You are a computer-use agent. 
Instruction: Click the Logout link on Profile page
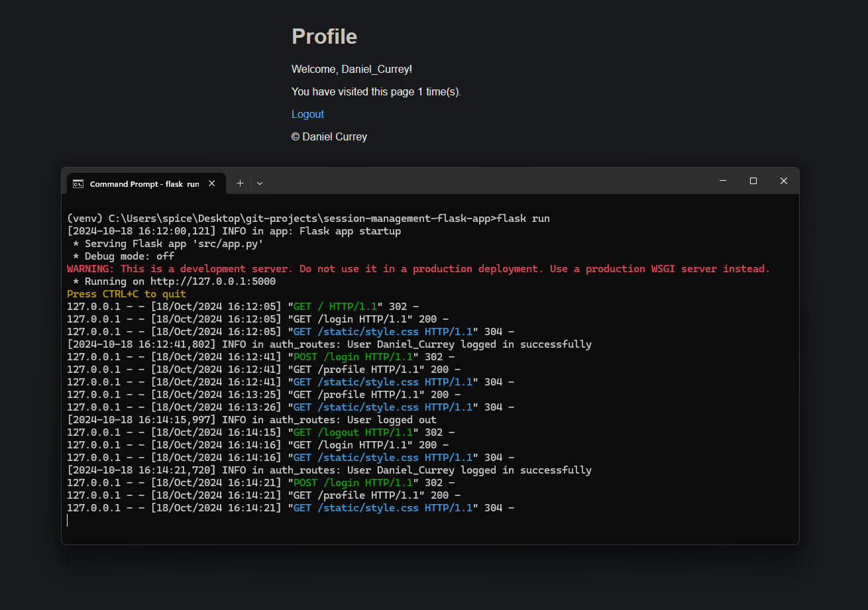(307, 114)
